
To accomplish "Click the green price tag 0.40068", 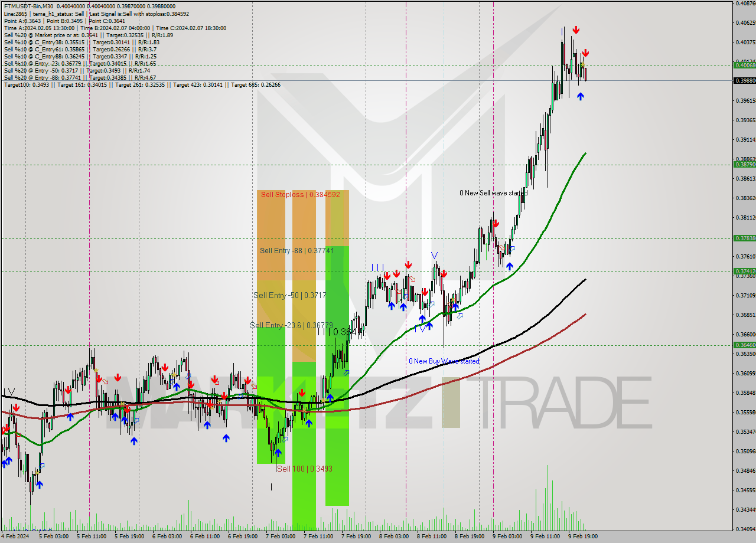I will [744, 65].
